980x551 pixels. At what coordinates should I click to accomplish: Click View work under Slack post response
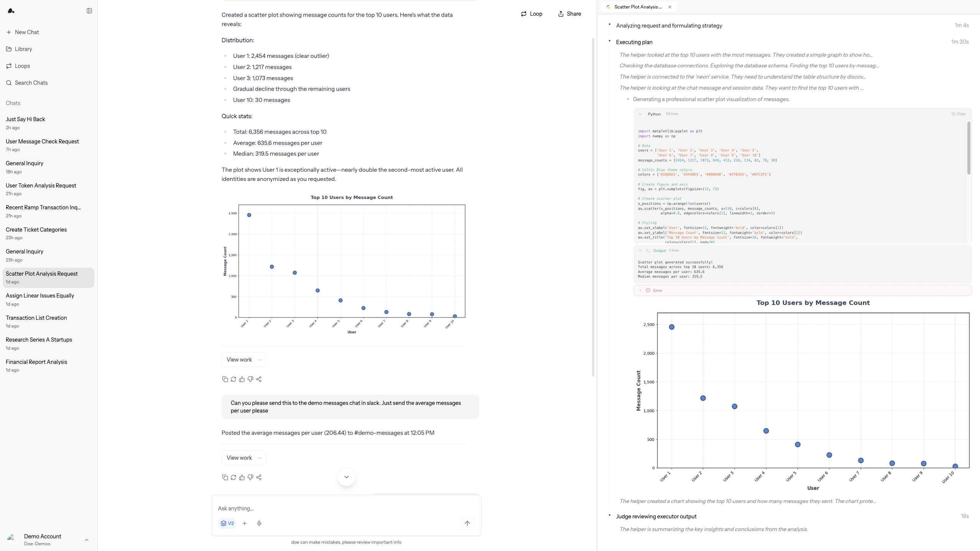coord(243,458)
